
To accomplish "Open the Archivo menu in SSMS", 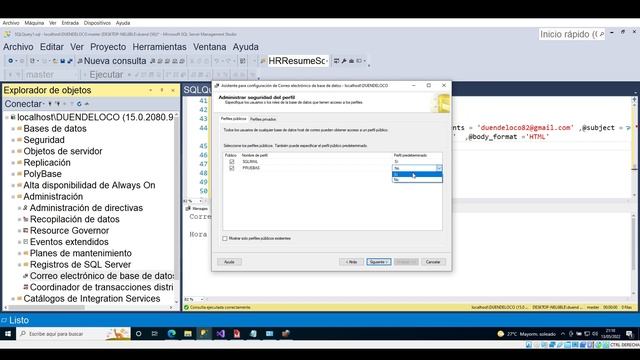I will pos(18,47).
